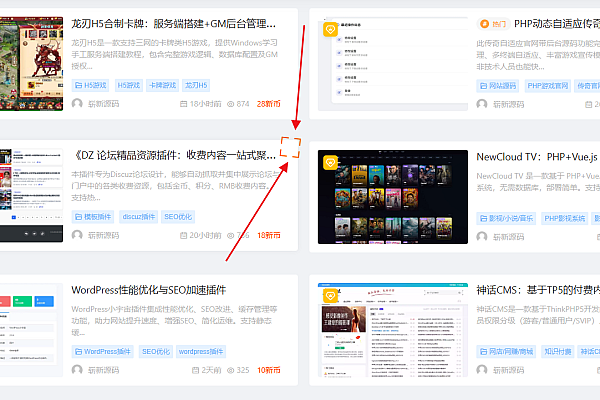Viewport: 600px width, 400px height.
Task: Open the 龙刃H5合制卡牌 article title
Action: pos(173,24)
